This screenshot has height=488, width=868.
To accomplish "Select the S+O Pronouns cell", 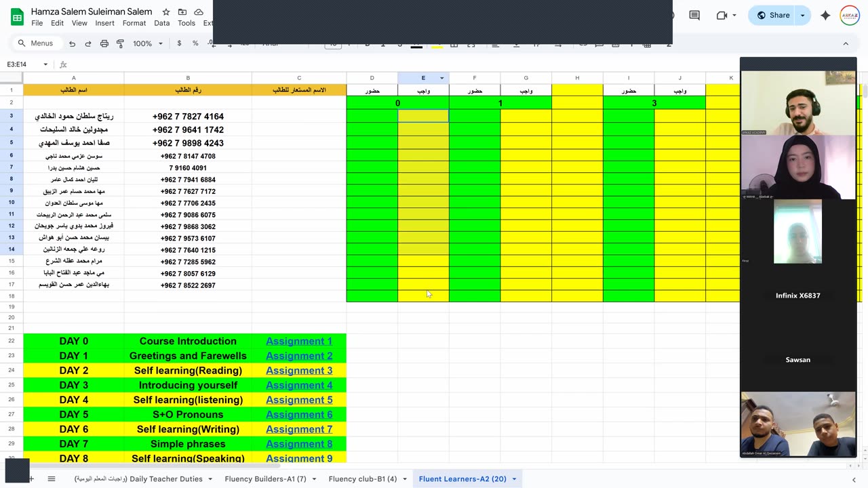I will (x=188, y=414).
